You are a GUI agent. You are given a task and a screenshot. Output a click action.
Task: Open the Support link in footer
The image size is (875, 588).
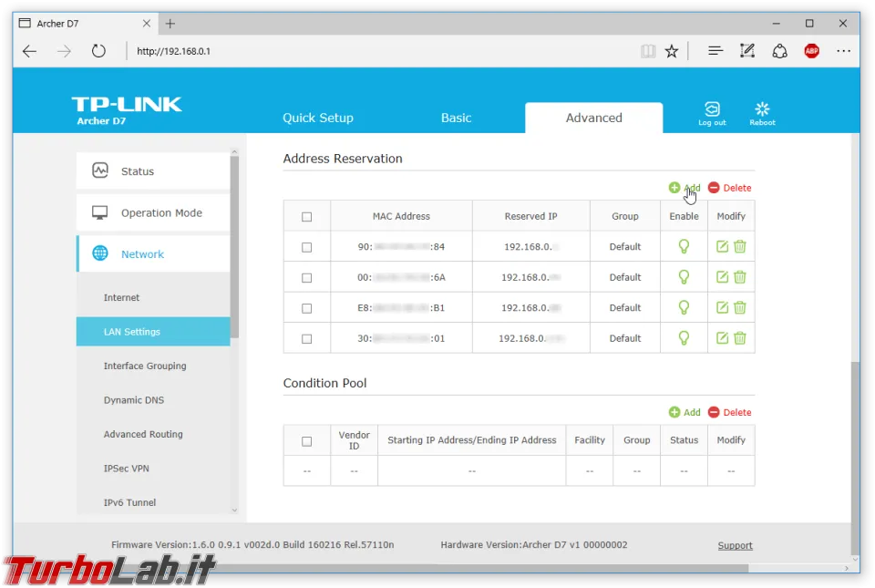click(x=735, y=545)
